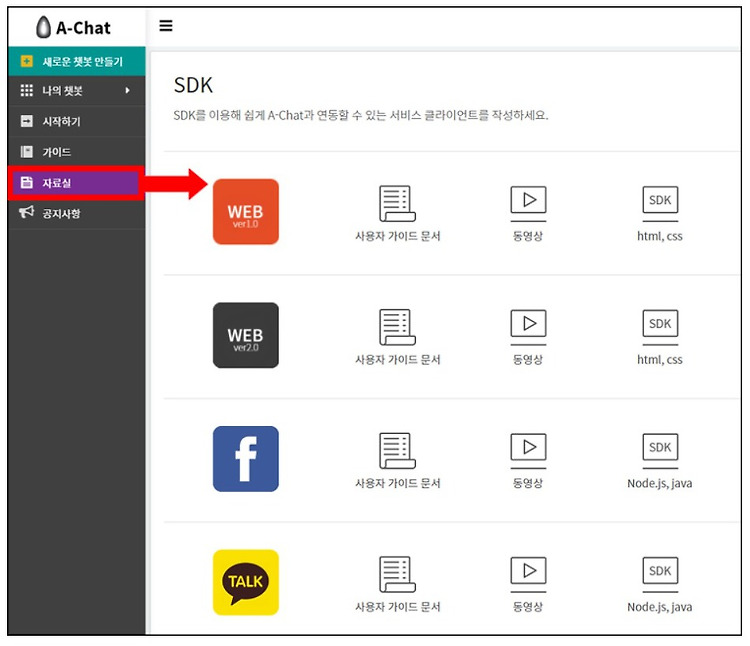The image size is (750, 646).
Task: Select 자료실 in the sidebar
Action: [77, 183]
